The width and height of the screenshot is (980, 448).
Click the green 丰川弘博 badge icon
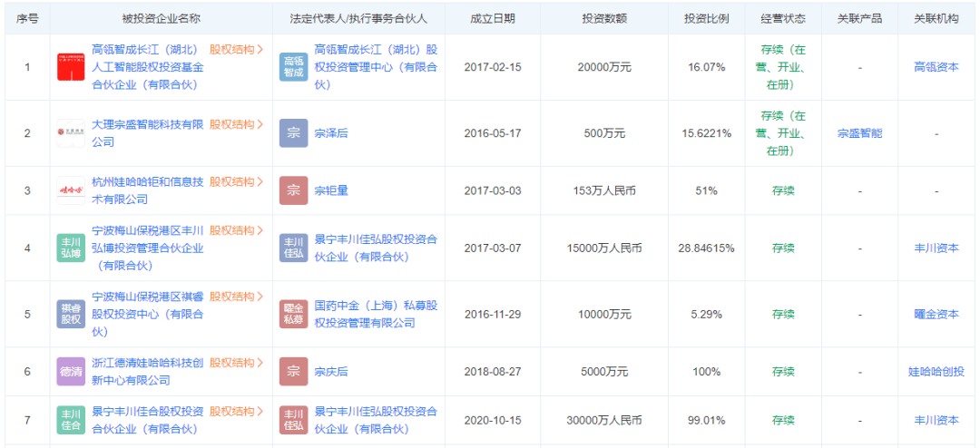(71, 248)
